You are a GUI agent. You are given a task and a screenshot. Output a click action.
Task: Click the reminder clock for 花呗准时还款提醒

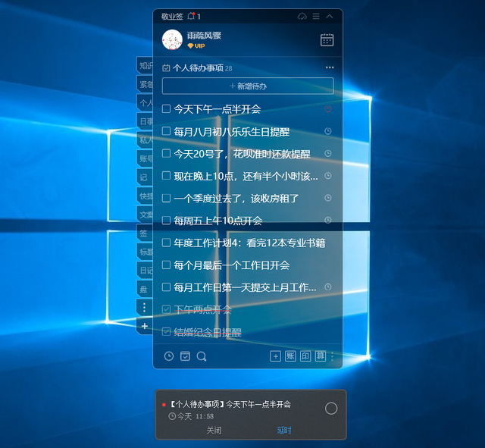pos(328,153)
